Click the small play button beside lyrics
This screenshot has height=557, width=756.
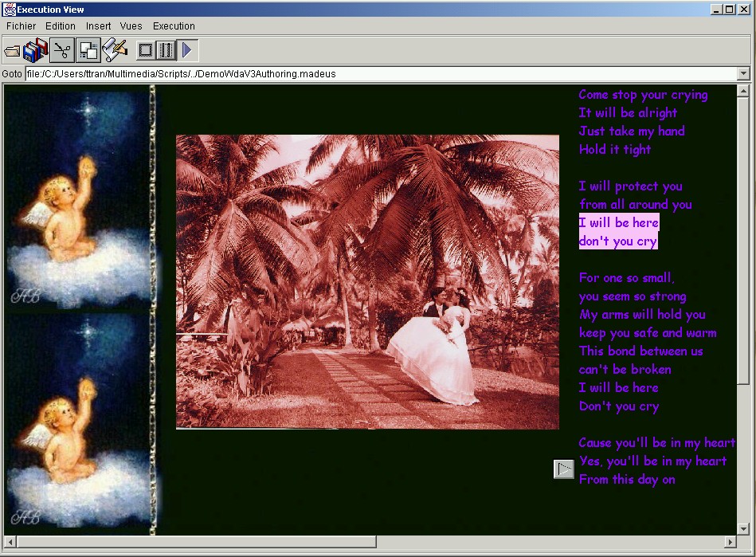click(564, 469)
